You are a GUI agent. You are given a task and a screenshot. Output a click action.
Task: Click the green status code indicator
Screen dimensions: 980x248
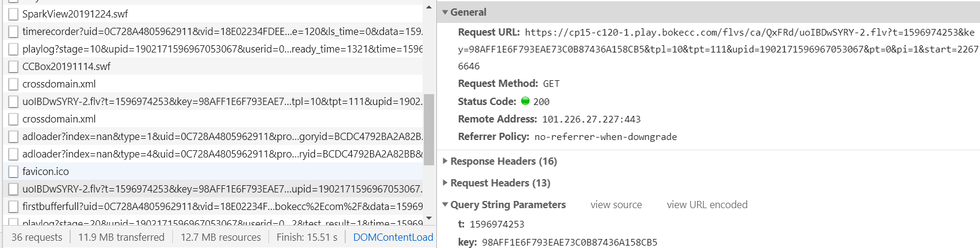[x=525, y=101]
